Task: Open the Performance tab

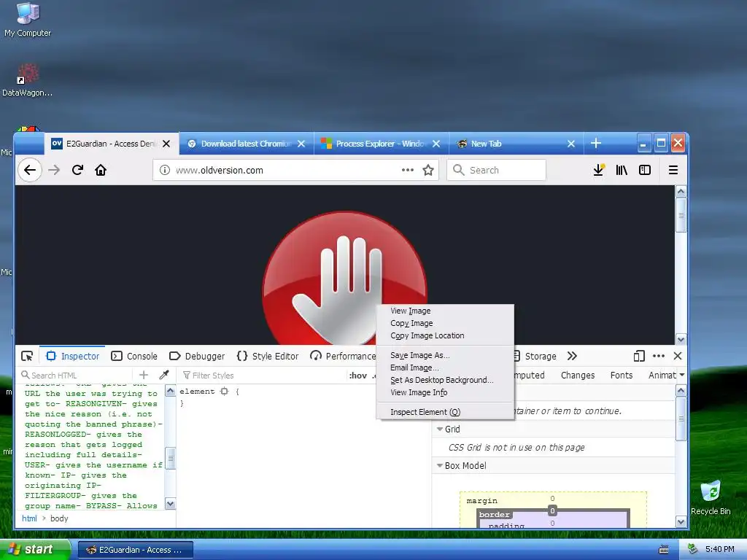Action: coord(343,356)
